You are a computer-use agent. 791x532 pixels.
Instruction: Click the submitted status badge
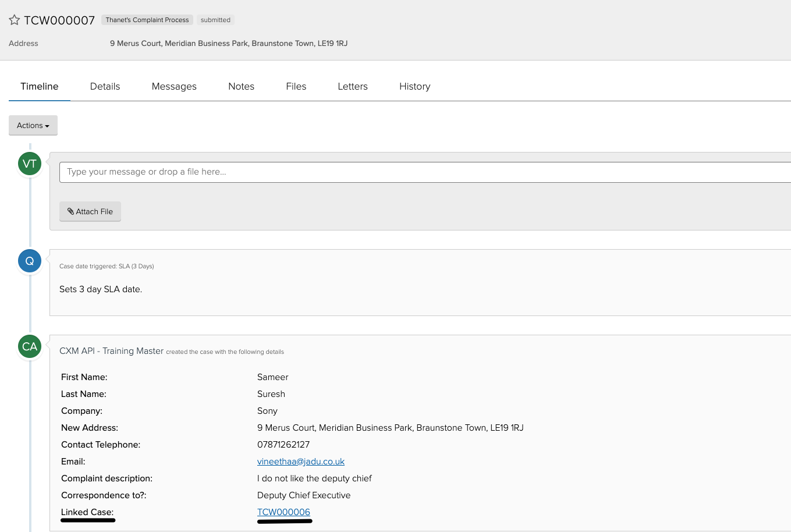(215, 20)
